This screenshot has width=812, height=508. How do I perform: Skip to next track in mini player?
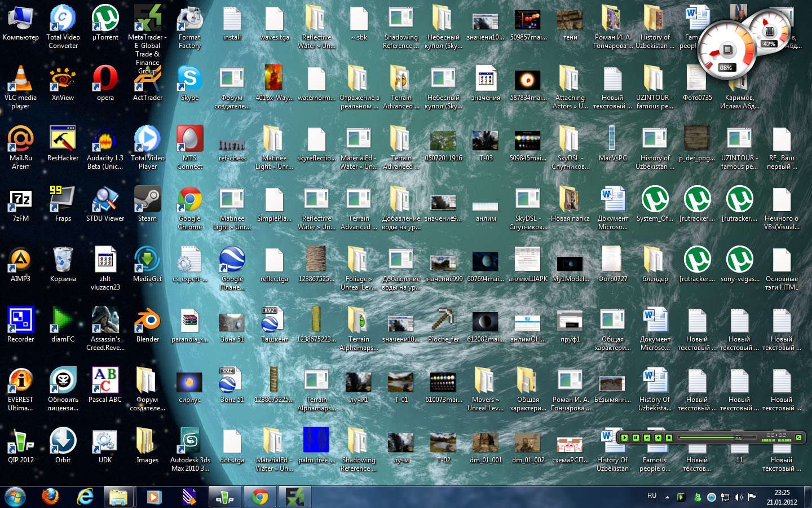coord(658,437)
